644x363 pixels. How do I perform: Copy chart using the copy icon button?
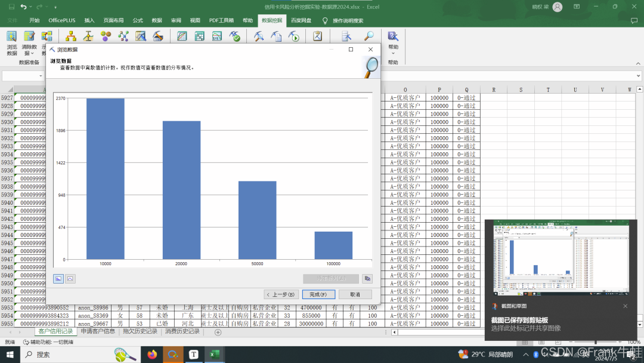point(367,278)
